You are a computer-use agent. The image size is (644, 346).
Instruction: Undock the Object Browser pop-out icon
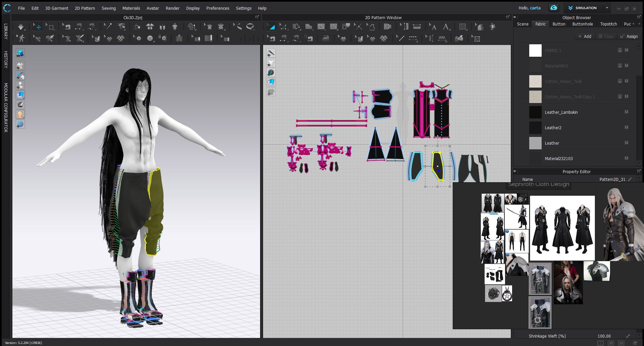(x=639, y=17)
